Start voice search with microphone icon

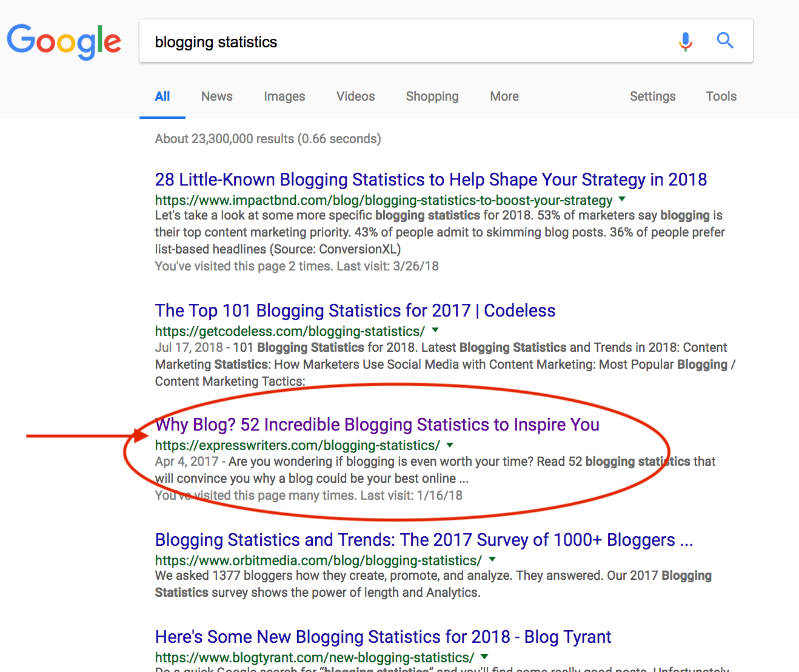(686, 41)
